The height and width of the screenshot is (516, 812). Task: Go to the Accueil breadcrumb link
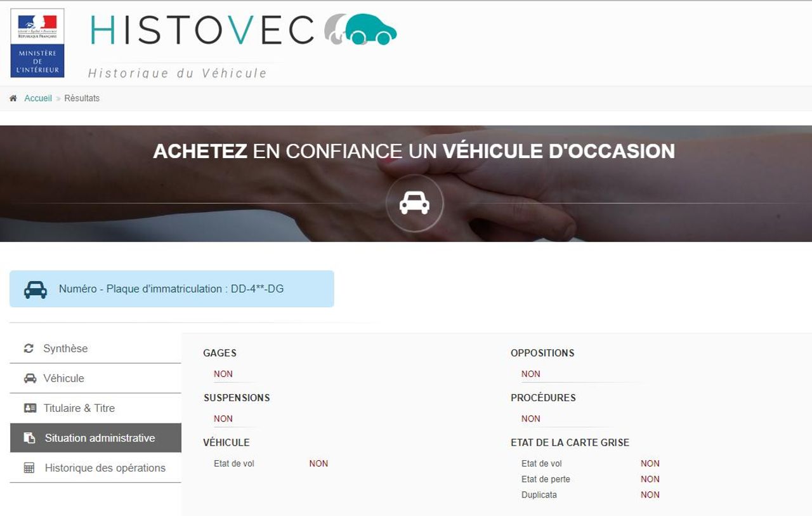(38, 98)
